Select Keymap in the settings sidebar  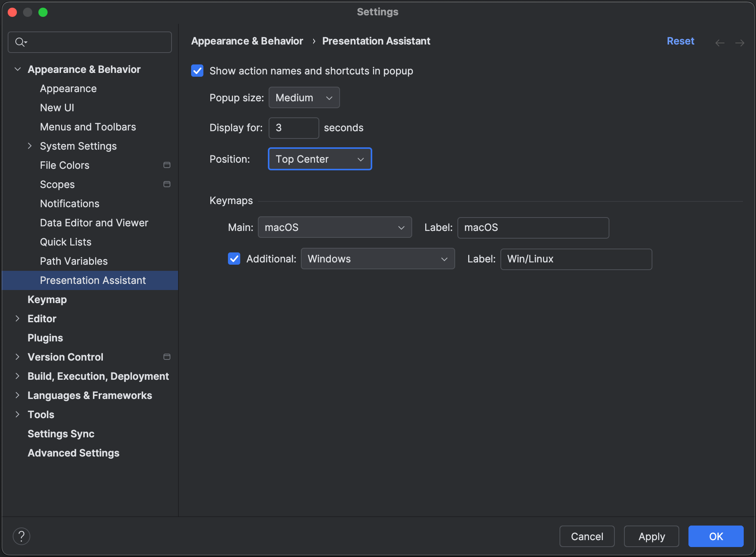[x=47, y=299]
